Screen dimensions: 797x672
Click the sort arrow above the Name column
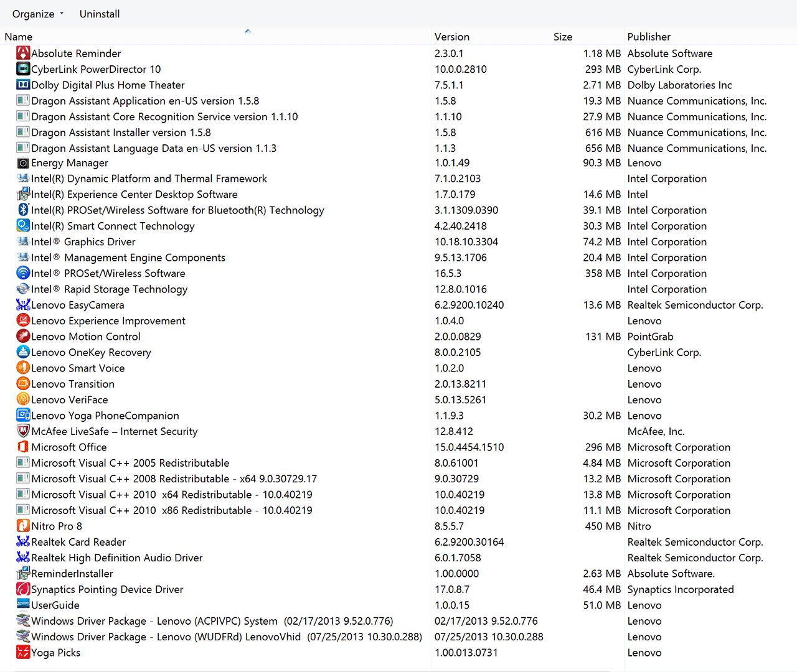click(248, 30)
